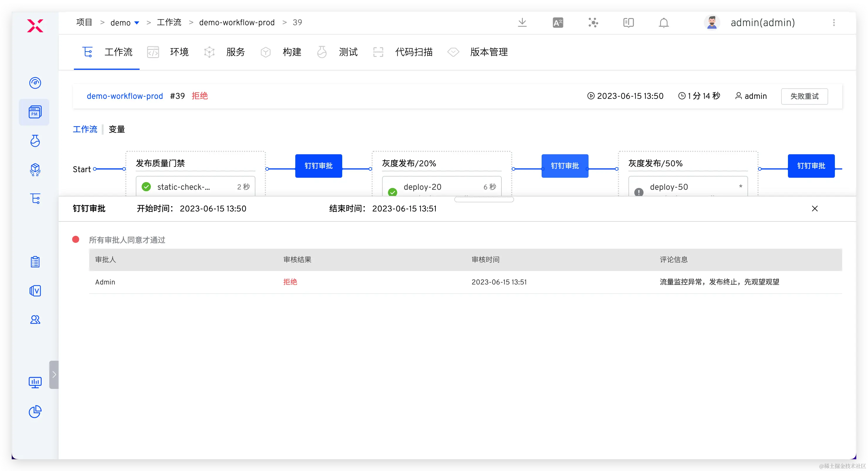The image size is (868, 471).
Task: Click the download icon in top bar
Action: click(522, 23)
